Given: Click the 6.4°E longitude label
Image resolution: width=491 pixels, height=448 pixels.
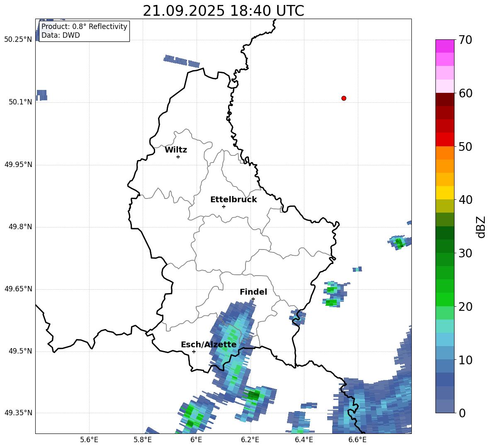Looking at the screenshot, I should point(304,440).
